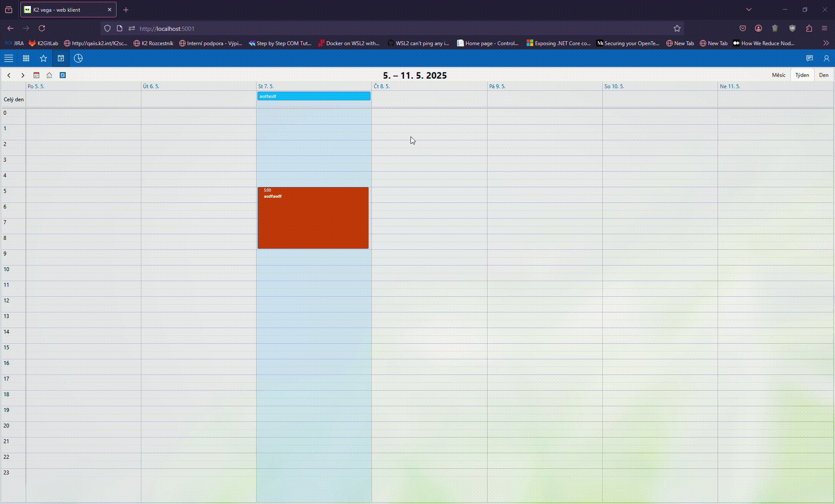Open the apps grid icon
This screenshot has height=504, width=835.
[x=26, y=58]
